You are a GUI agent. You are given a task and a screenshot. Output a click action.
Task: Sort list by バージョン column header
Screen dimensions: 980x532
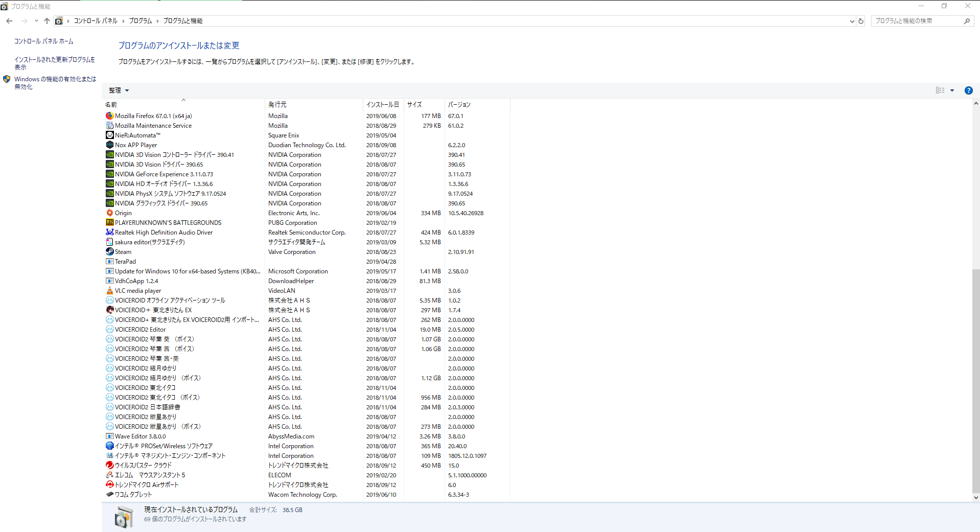coord(477,104)
